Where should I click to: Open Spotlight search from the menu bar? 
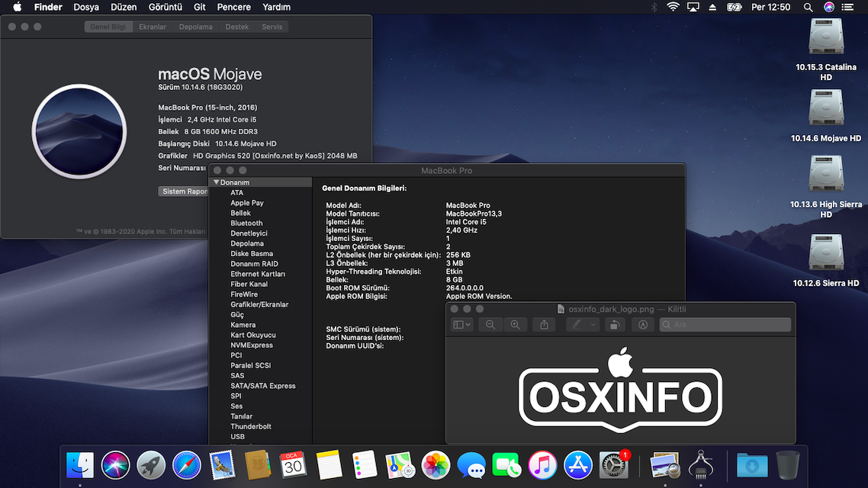click(x=808, y=7)
